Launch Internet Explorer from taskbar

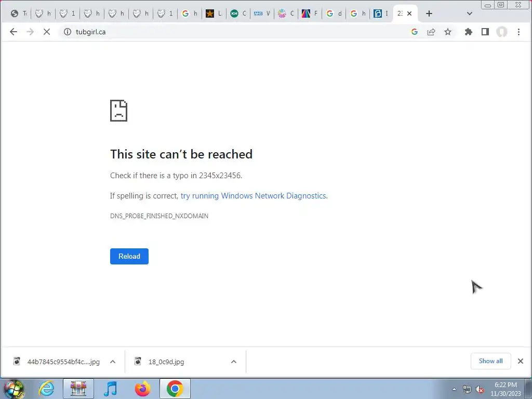[46, 389]
